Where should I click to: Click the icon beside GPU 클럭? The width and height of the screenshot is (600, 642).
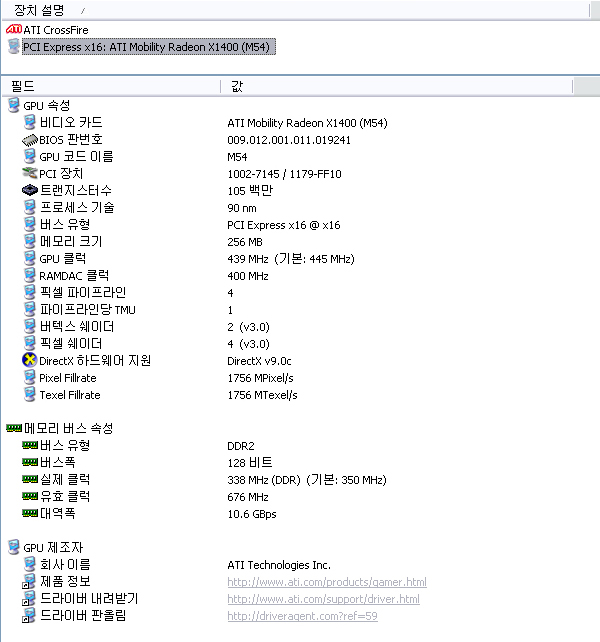click(x=29, y=258)
